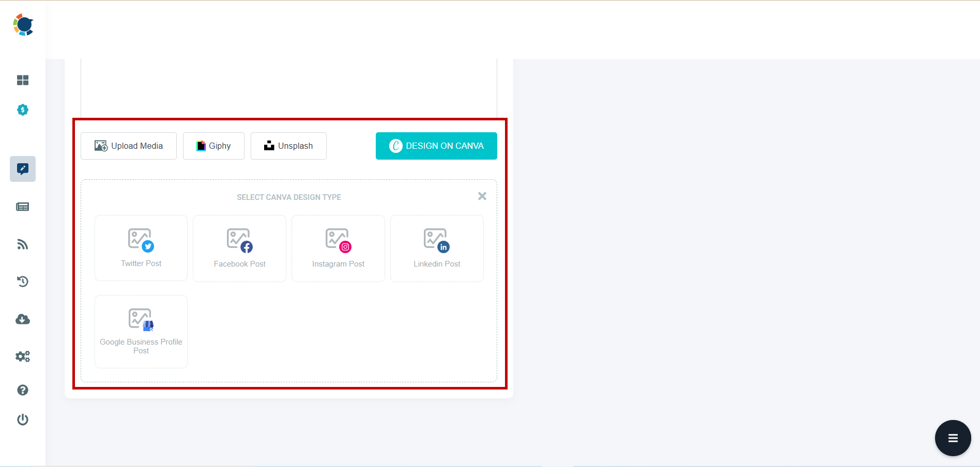Open the Dashboard grid icon in sidebar
The image size is (980, 467).
point(23,80)
